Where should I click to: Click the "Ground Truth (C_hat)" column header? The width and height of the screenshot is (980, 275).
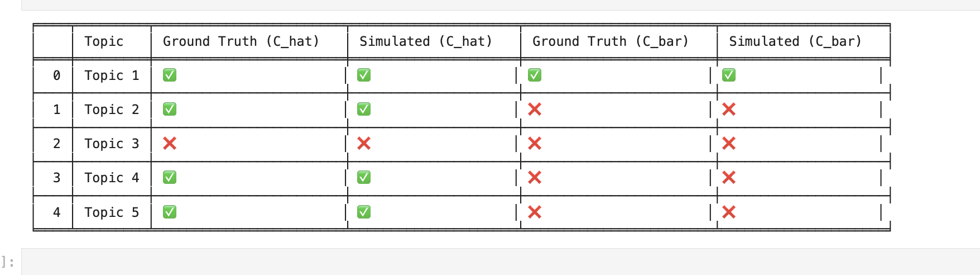[241, 41]
